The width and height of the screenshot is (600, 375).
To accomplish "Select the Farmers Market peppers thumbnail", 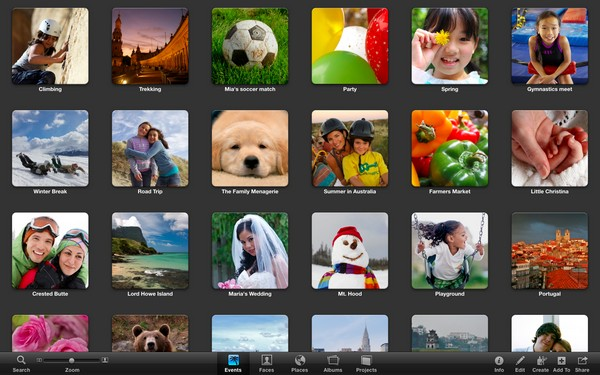I will (x=450, y=148).
